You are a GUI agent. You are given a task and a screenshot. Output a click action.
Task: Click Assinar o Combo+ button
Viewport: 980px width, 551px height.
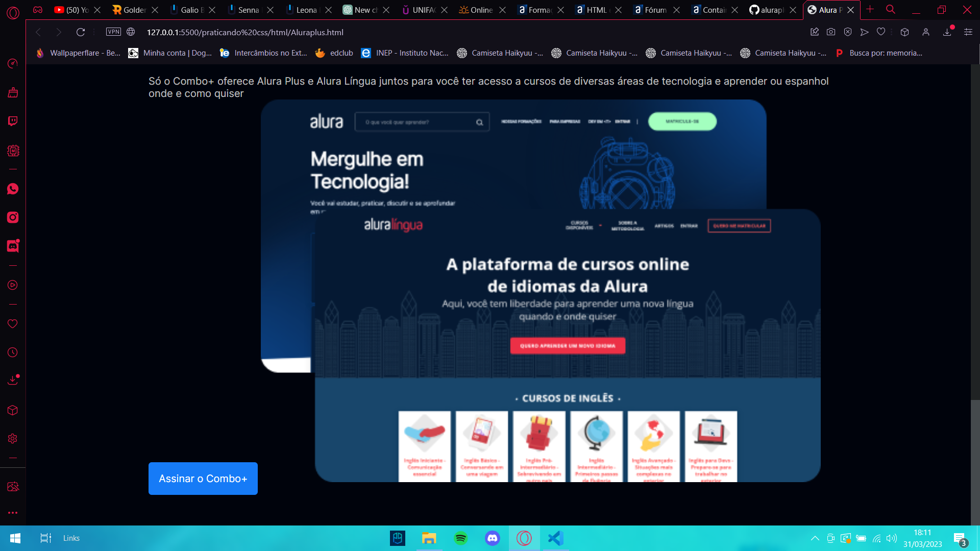click(203, 479)
